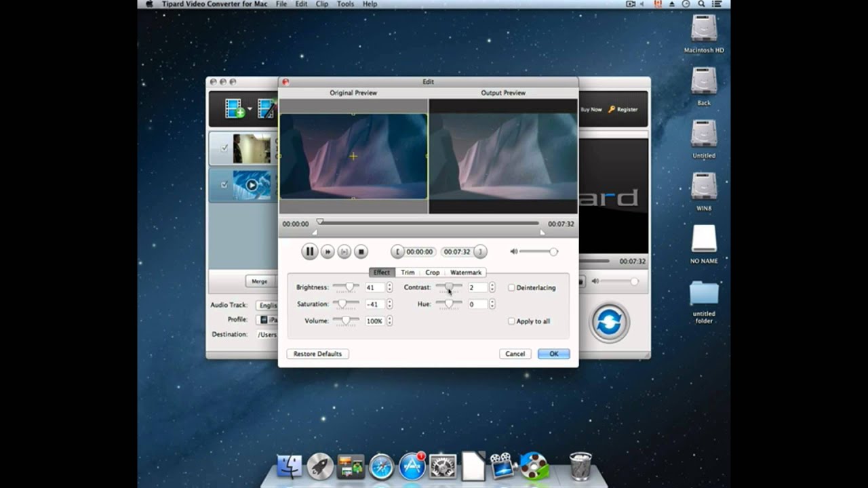
Task: Open the Add File dropdown arrow
Action: (250, 109)
